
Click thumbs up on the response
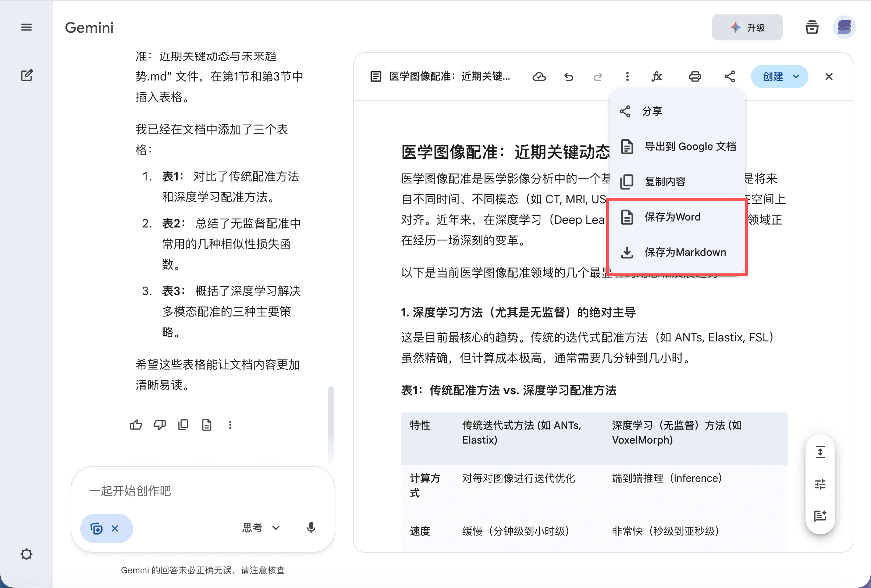[x=136, y=425]
